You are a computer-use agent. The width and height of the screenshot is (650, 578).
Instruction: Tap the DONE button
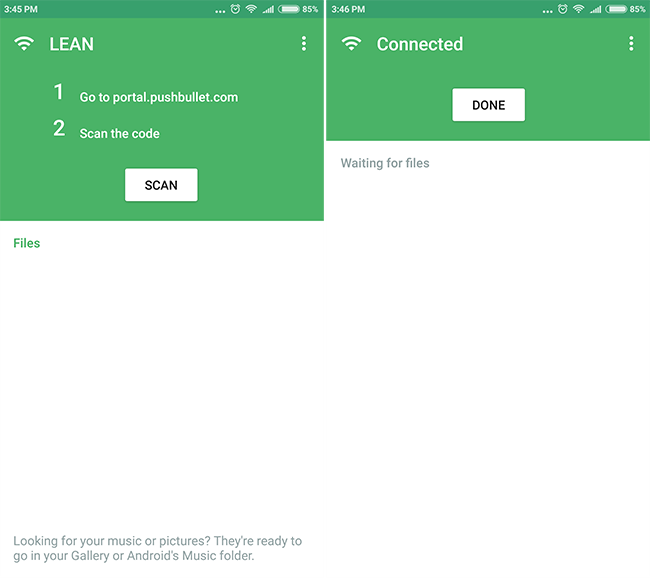click(488, 105)
